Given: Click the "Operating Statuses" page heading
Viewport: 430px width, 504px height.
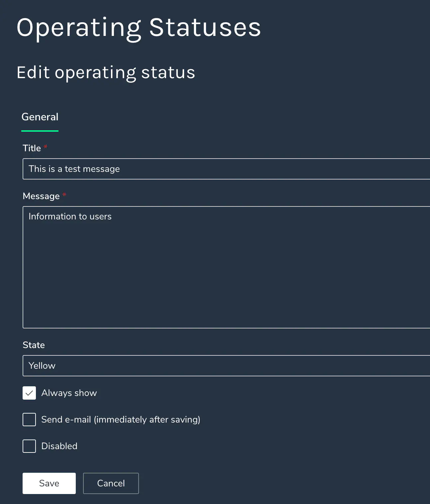Looking at the screenshot, I should point(139,28).
